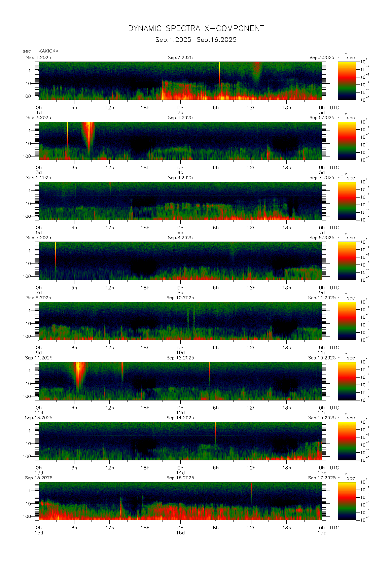Image resolution: width=392 pixels, height=565 pixels.
Task: Select the third spectrogram panel
Action: (180, 201)
